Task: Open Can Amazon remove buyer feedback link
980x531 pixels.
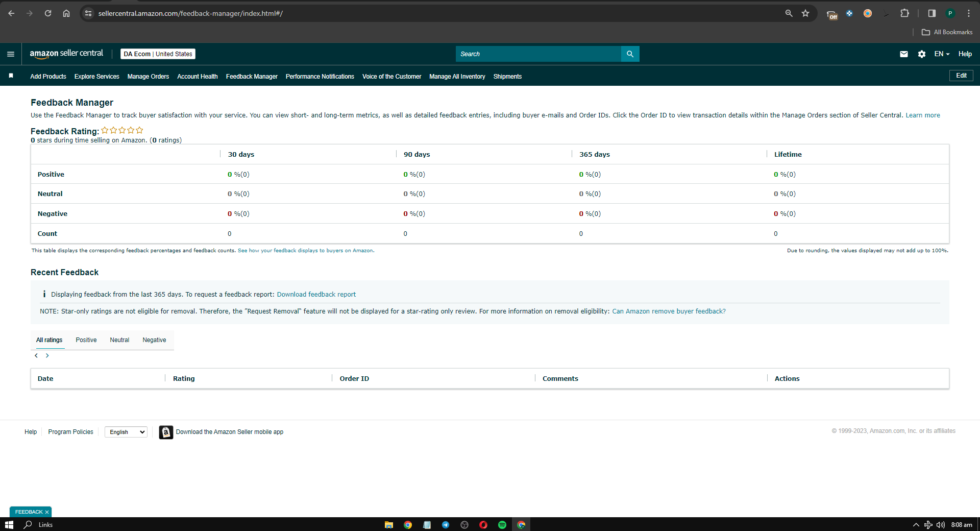Action: (x=669, y=311)
